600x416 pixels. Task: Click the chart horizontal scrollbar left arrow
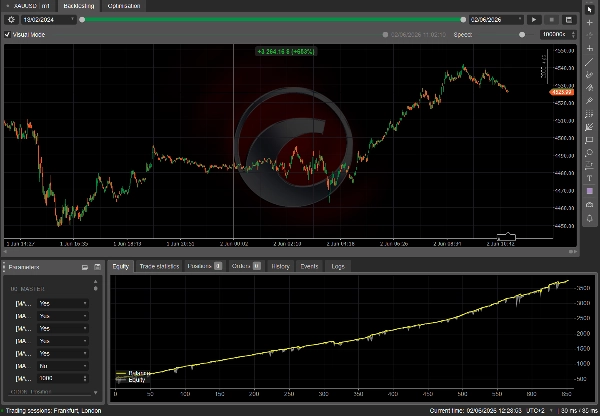coord(5,251)
